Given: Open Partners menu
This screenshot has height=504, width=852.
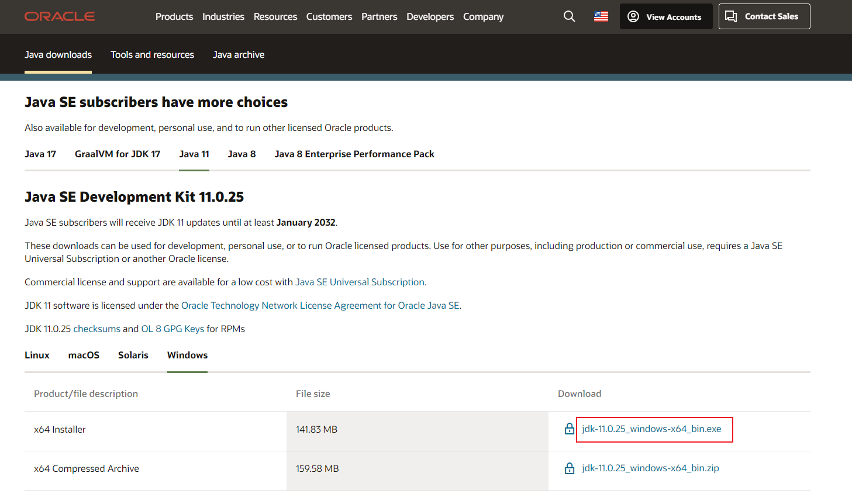Looking at the screenshot, I should (x=379, y=16).
